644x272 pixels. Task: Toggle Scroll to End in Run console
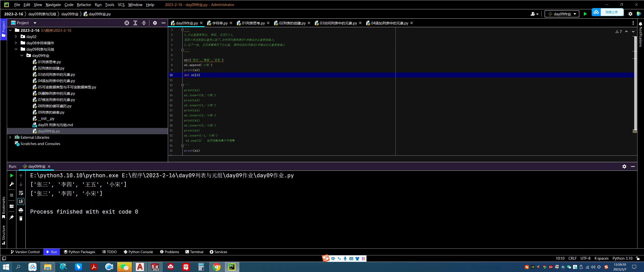click(x=21, y=201)
